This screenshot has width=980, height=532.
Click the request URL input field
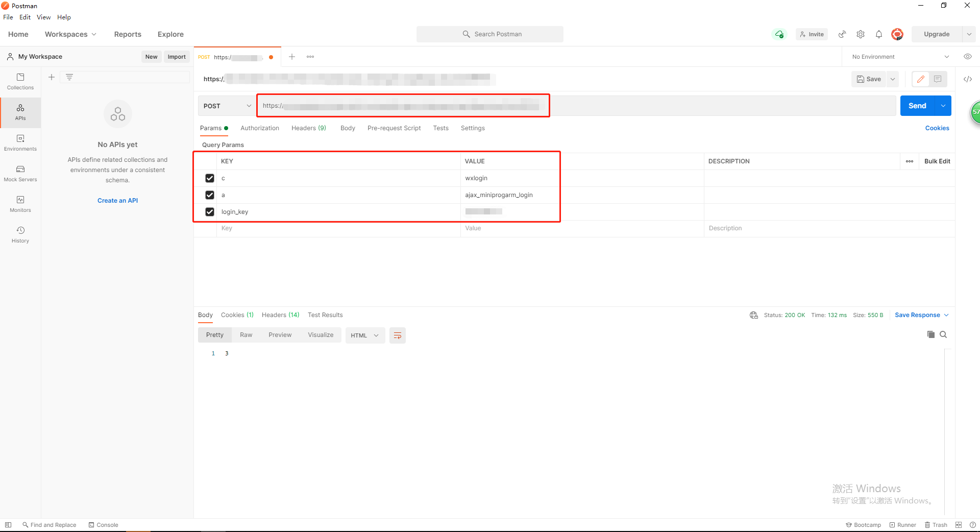point(577,106)
